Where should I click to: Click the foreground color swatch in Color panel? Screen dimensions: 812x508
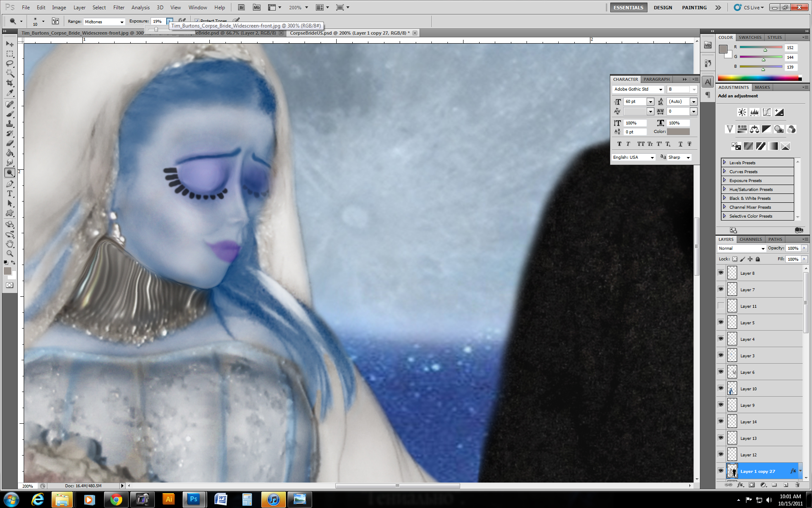tap(723, 49)
